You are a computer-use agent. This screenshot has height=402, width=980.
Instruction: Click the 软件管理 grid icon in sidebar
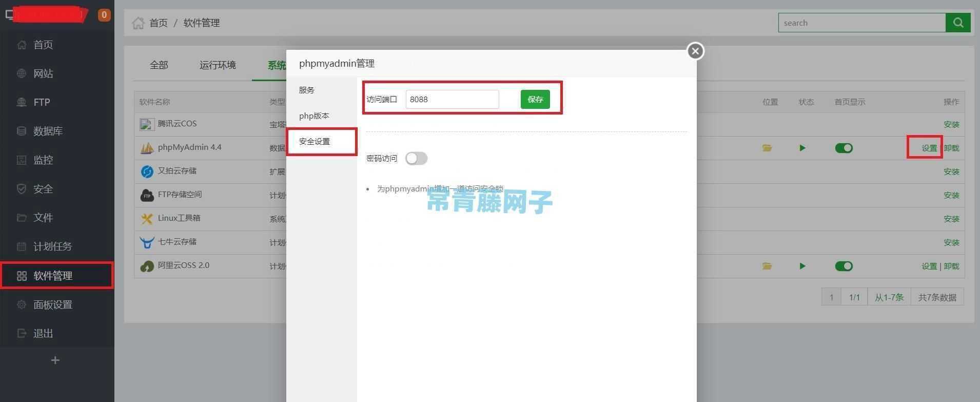(22, 276)
